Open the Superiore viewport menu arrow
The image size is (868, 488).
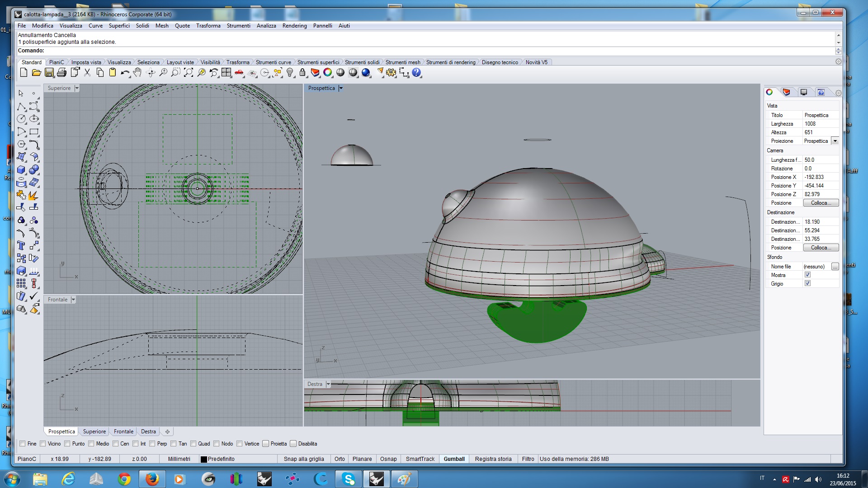(x=77, y=88)
